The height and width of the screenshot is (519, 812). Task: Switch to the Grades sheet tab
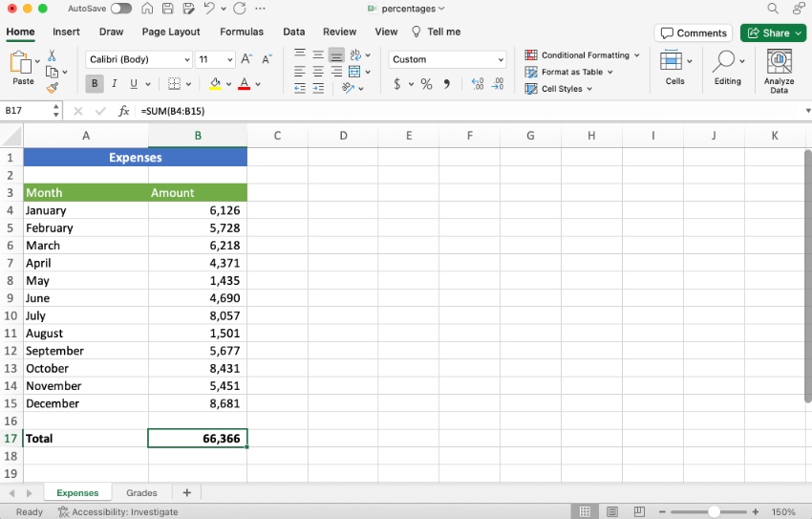141,492
